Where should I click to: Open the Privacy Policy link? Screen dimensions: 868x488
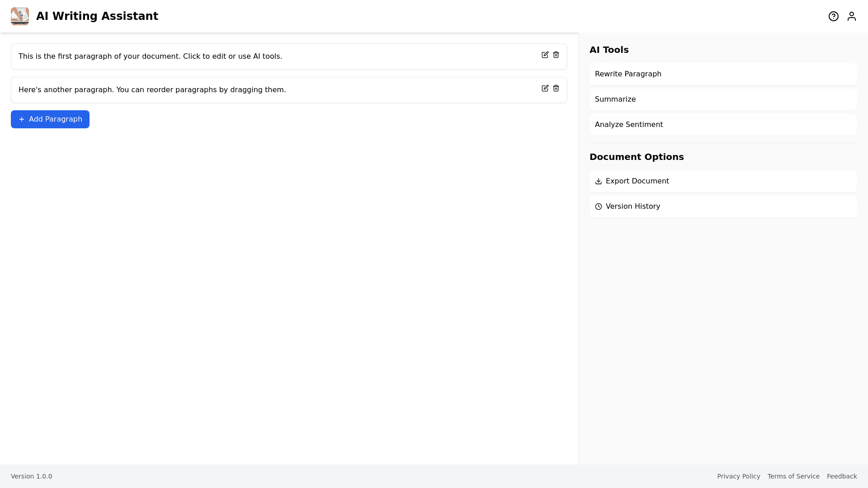pyautogui.click(x=738, y=476)
